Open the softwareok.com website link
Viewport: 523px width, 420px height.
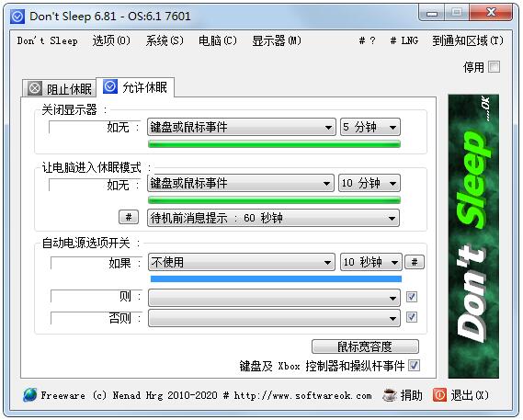tap(302, 396)
